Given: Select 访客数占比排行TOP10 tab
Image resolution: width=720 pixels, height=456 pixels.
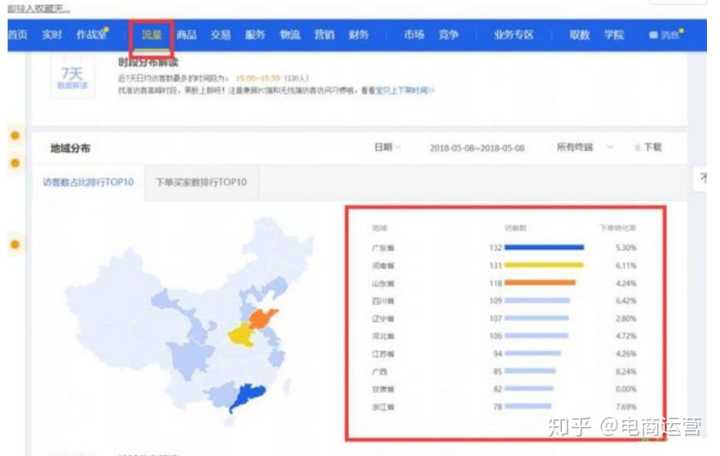Looking at the screenshot, I should [x=88, y=183].
